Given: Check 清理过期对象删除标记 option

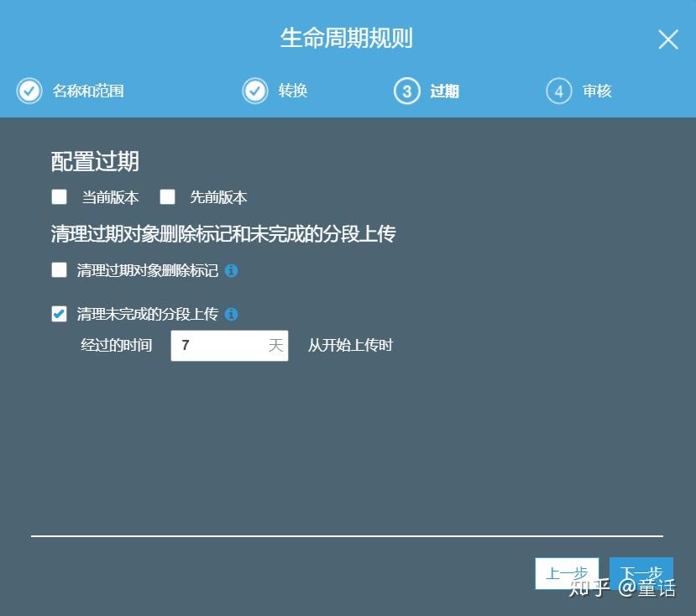Looking at the screenshot, I should [x=59, y=270].
